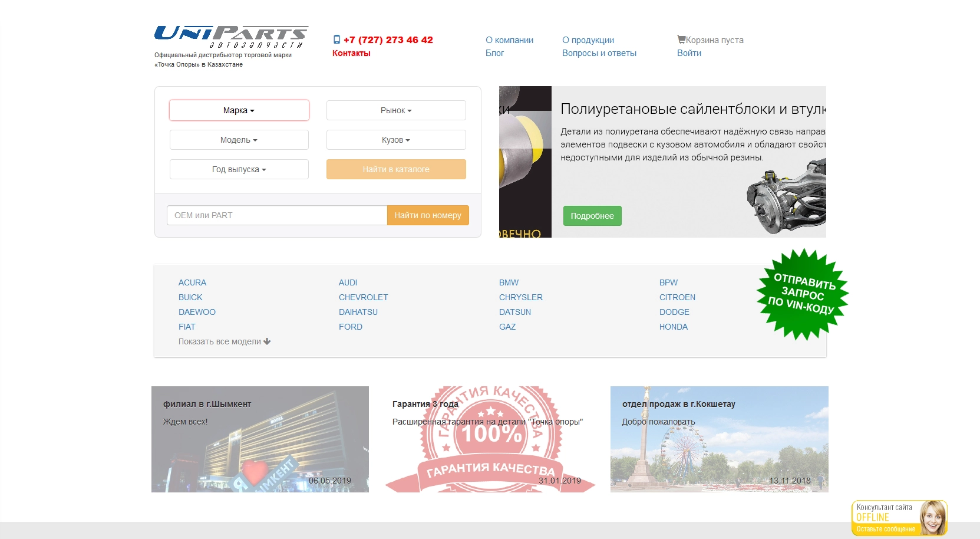The height and width of the screenshot is (539, 980).
Task: Select the DAEWOO brand
Action: [197, 312]
